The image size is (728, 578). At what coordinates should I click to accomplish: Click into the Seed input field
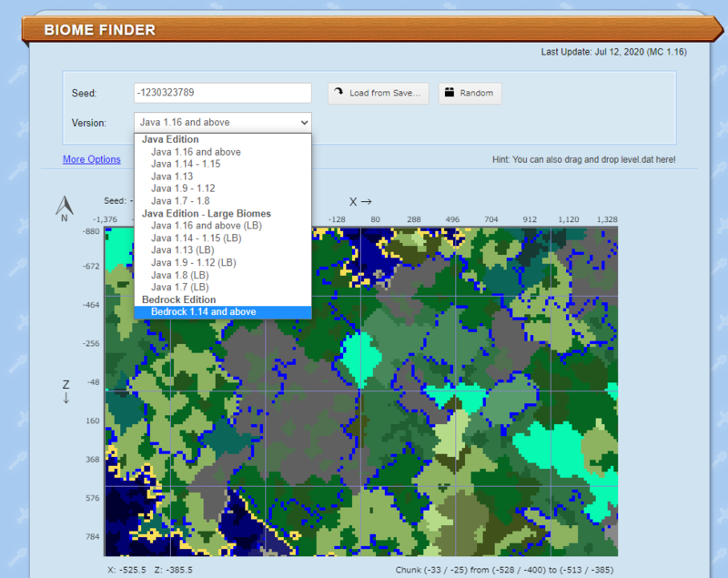(223, 93)
